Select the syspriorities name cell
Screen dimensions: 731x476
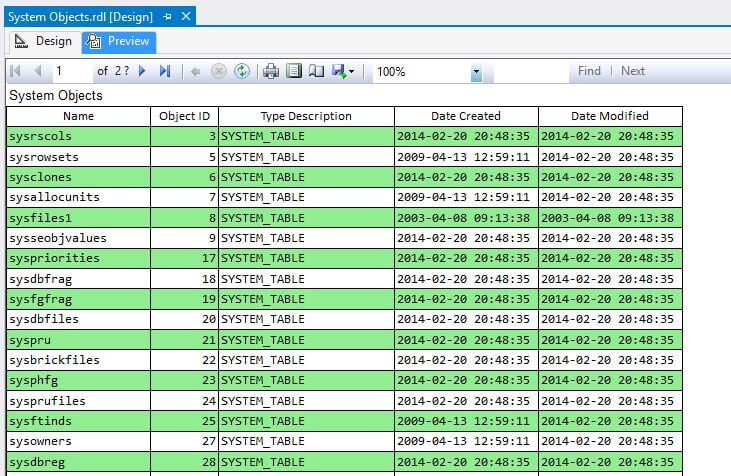click(78, 258)
